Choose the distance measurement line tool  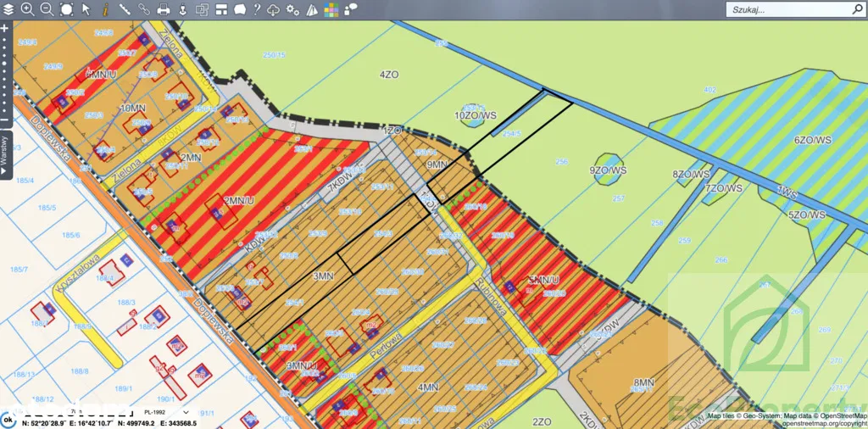125,9
